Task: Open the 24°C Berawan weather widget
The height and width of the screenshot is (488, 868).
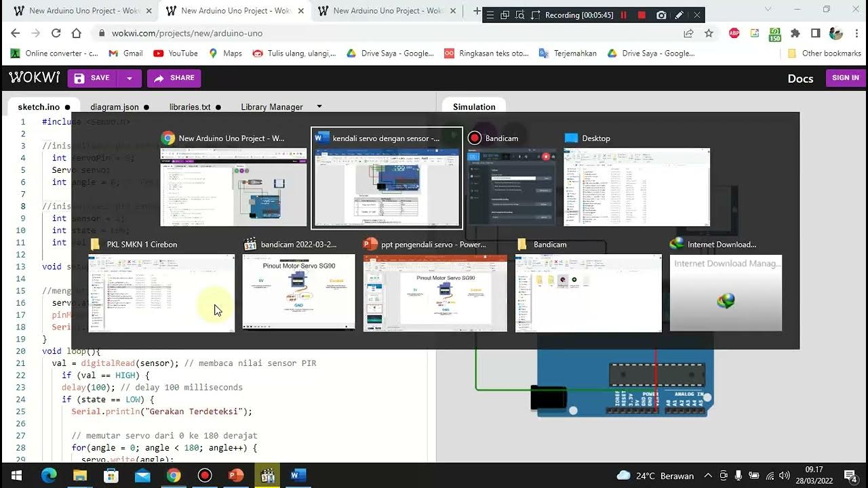Action: pyautogui.click(x=655, y=476)
